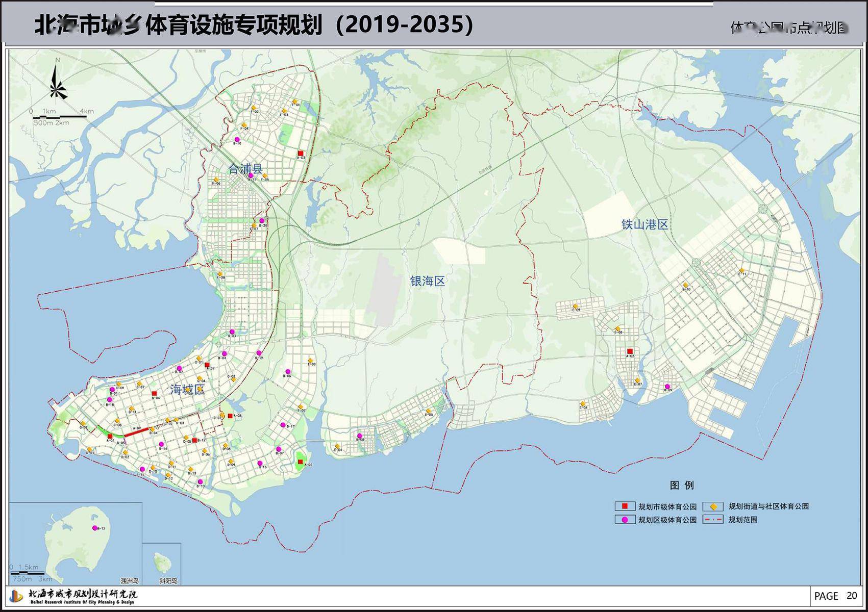Click the magenta B-11 circle marker
The image size is (868, 612).
pyautogui.click(x=251, y=175)
